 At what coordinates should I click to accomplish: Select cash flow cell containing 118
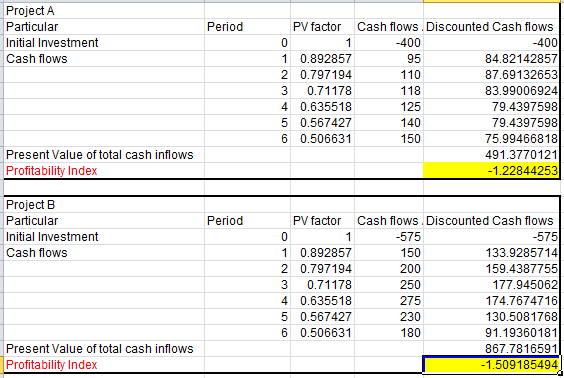point(389,91)
